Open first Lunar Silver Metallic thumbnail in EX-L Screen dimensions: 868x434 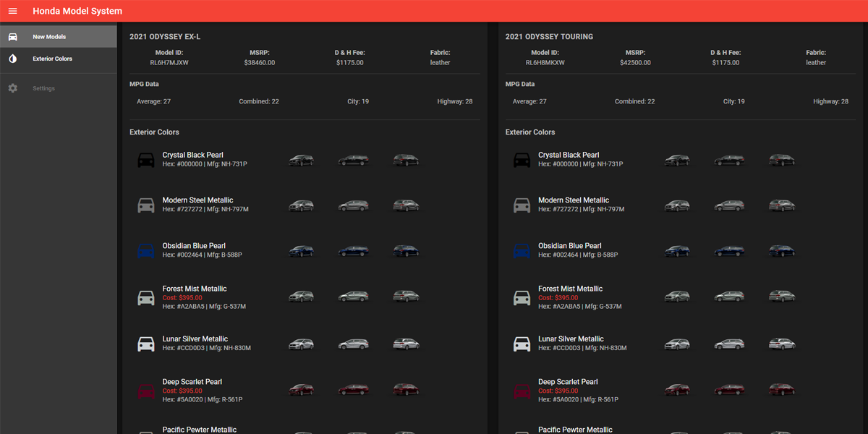tap(302, 344)
